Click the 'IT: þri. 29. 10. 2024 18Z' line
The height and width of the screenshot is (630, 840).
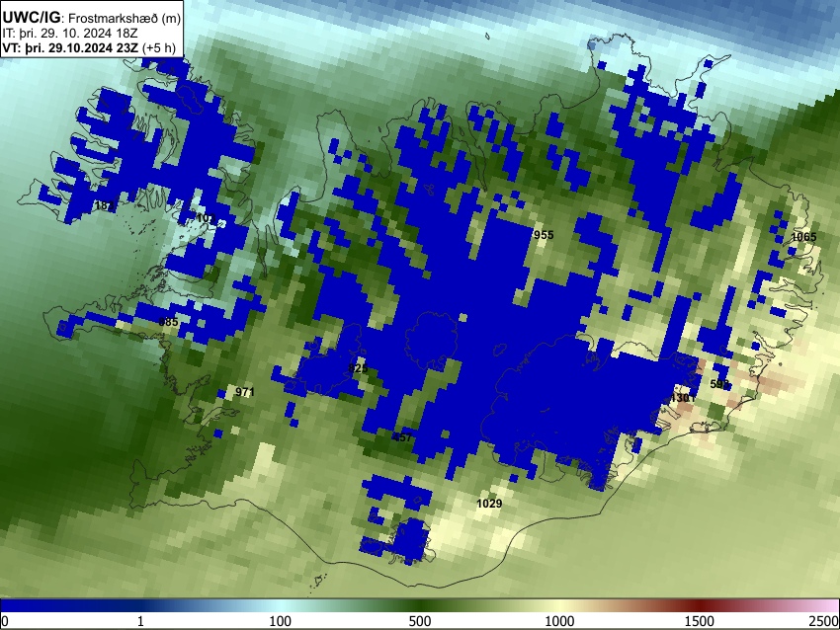[x=70, y=34]
